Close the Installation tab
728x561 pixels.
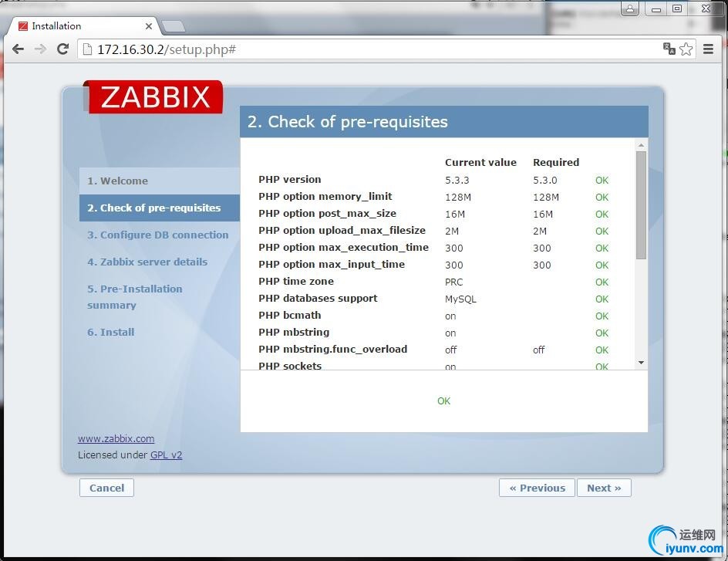(149, 26)
